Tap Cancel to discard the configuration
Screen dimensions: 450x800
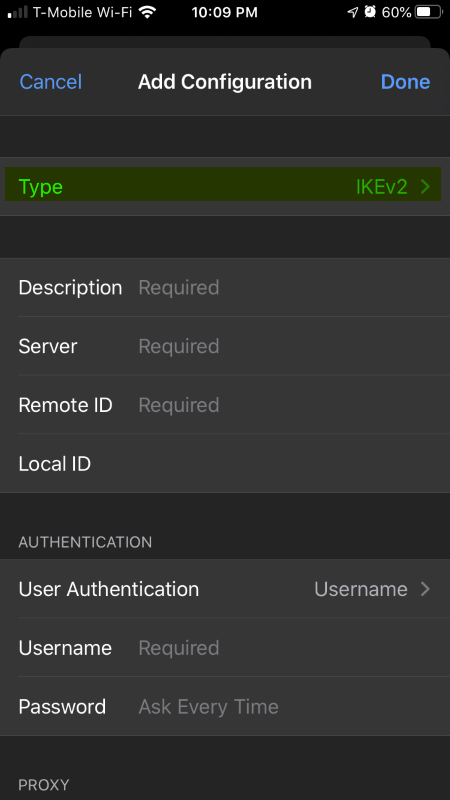[51, 82]
